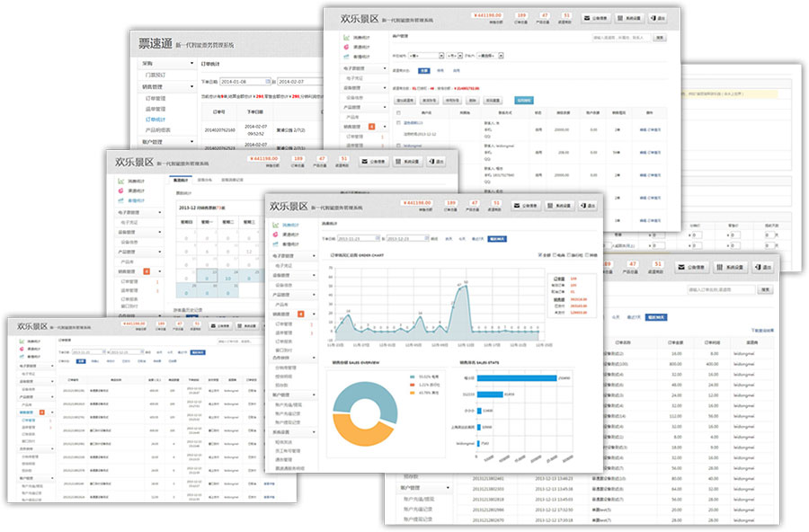This screenshot has width=809, height=532.
Task: Click the blue bar statistics icon in calendar window sidebar
Action: [x=120, y=200]
